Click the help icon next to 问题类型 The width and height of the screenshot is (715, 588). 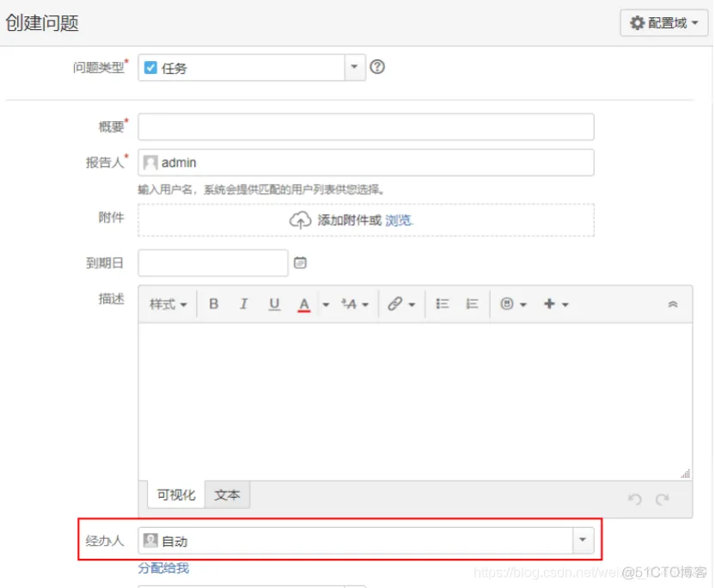[x=377, y=67]
